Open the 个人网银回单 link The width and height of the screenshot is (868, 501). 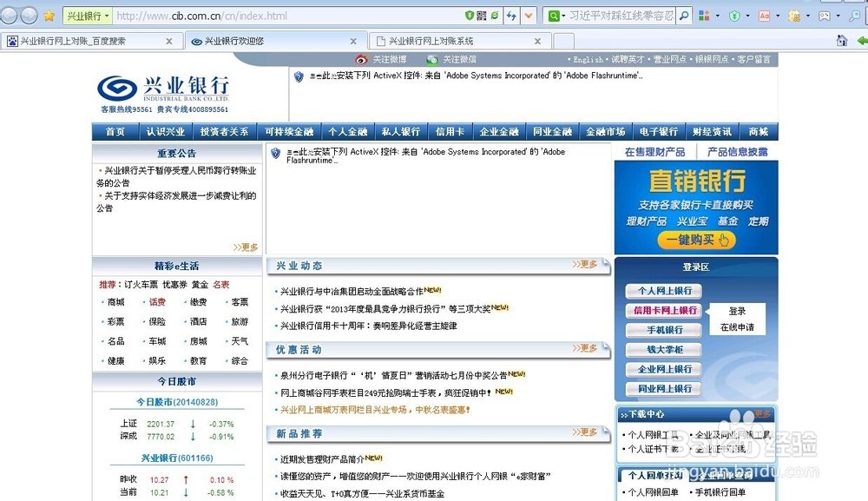(653, 491)
